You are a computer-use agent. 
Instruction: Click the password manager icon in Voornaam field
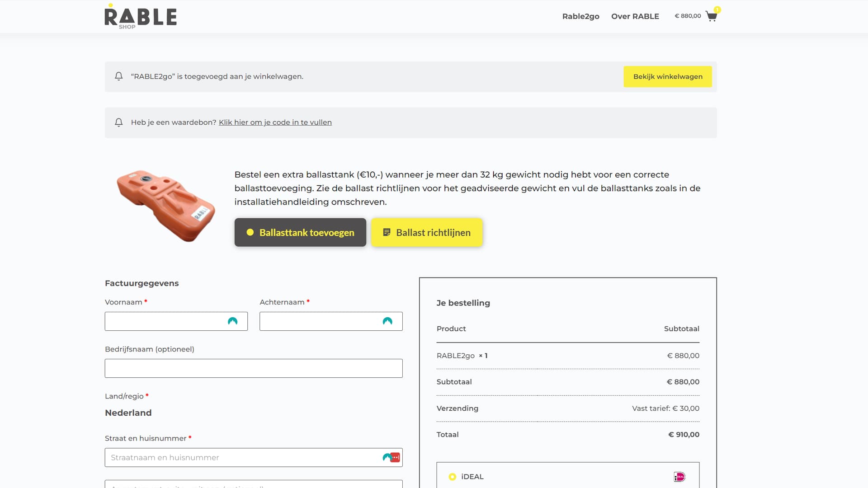pos(232,321)
